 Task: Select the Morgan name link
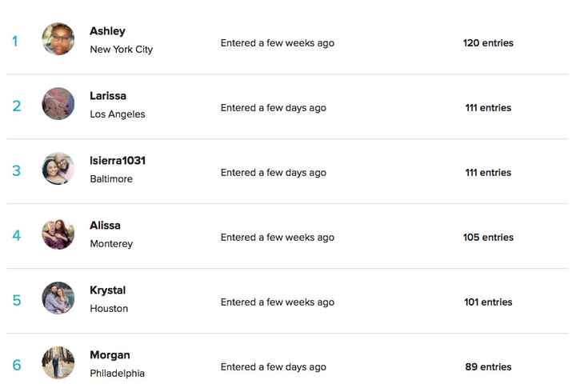point(110,355)
